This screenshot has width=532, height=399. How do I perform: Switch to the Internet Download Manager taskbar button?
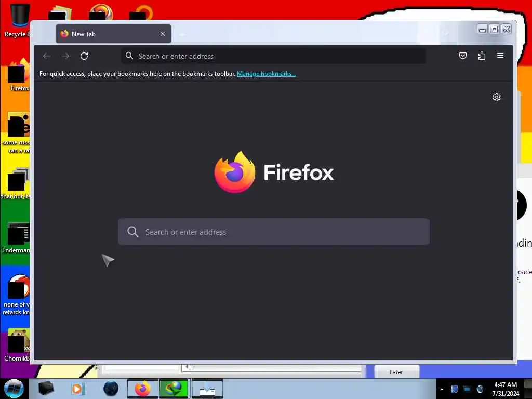[174, 389]
